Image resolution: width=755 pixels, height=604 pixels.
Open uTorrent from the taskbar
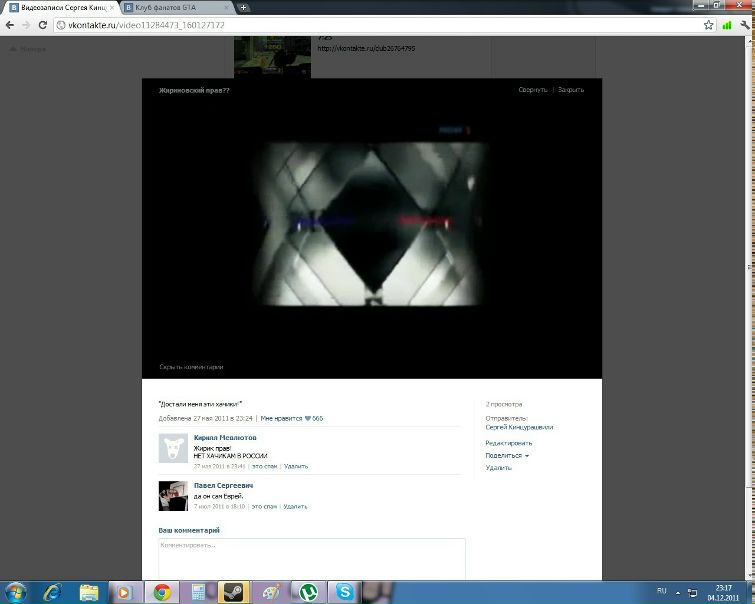(x=308, y=592)
